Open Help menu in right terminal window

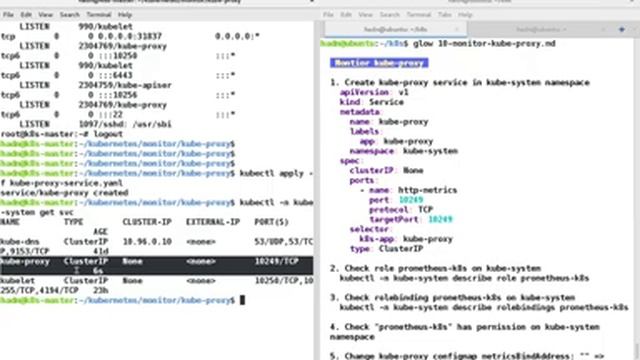(465, 15)
